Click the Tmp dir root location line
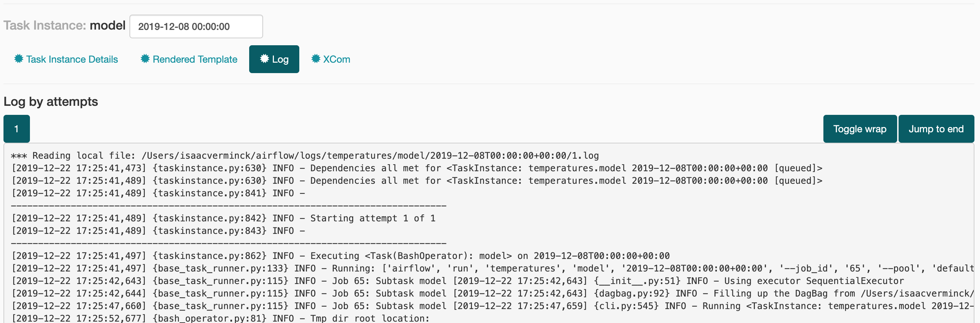 (220, 318)
